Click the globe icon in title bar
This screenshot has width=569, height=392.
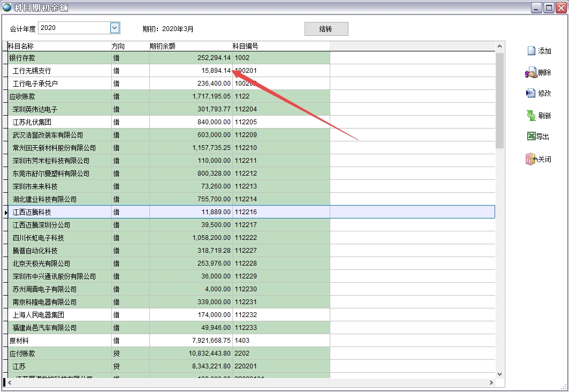point(7,7)
